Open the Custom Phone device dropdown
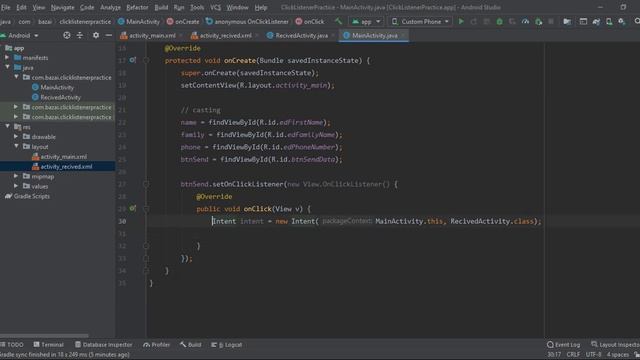 (420, 22)
